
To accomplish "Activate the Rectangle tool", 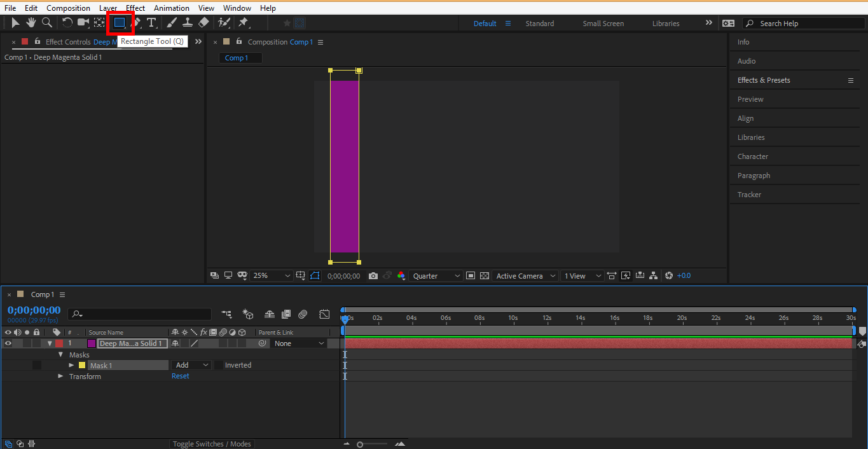I will click(120, 23).
